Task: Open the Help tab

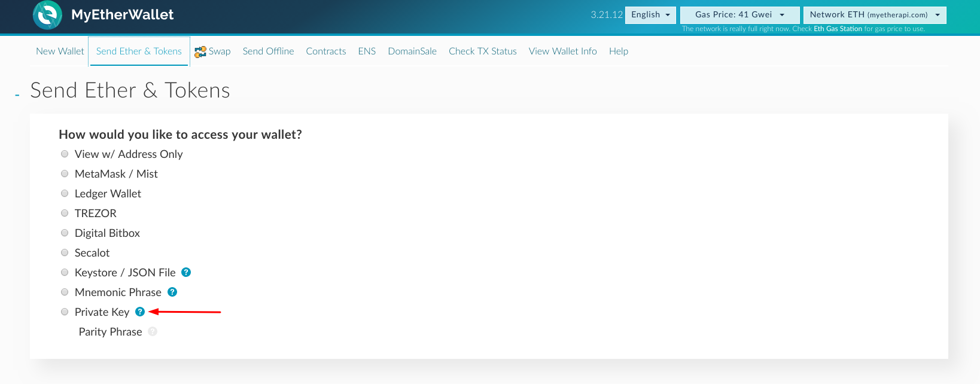Action: [619, 51]
